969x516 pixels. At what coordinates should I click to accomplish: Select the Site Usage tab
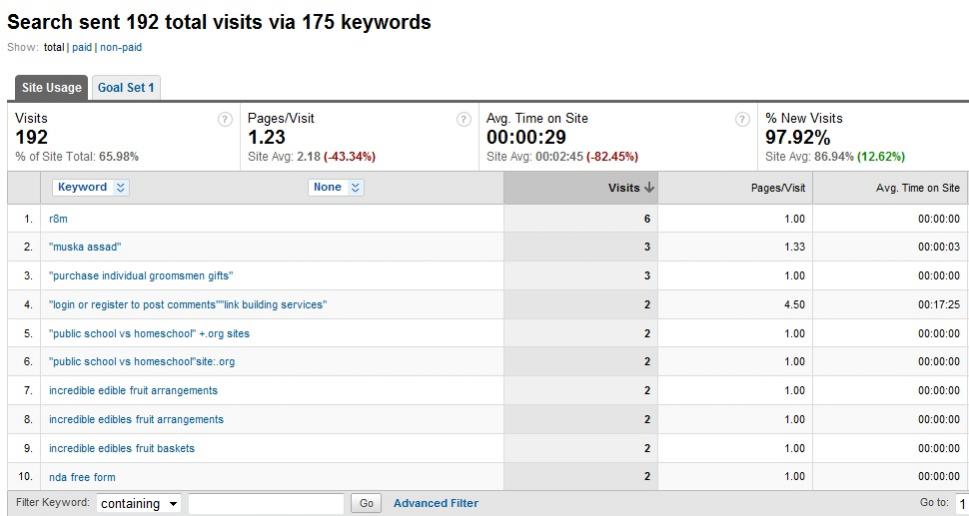50,87
